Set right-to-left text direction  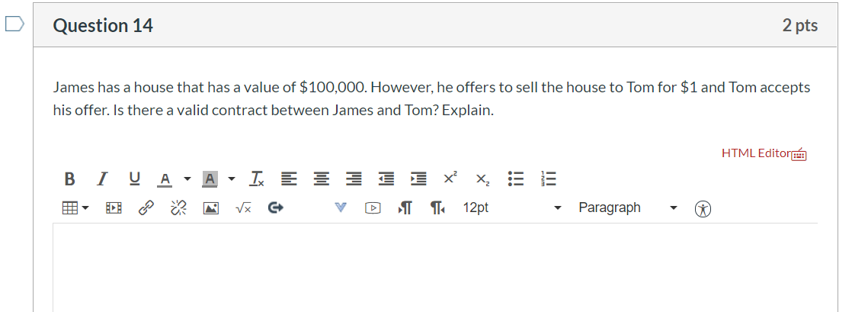(438, 208)
